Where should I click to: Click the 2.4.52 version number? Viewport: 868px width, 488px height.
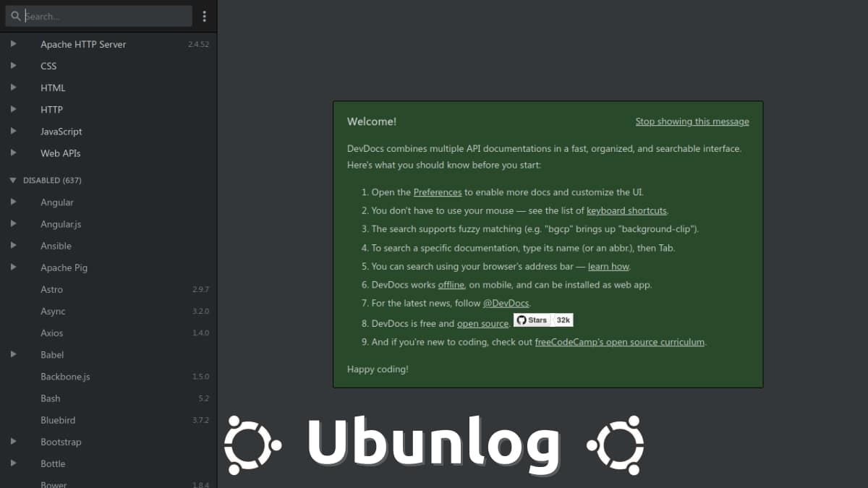point(198,44)
